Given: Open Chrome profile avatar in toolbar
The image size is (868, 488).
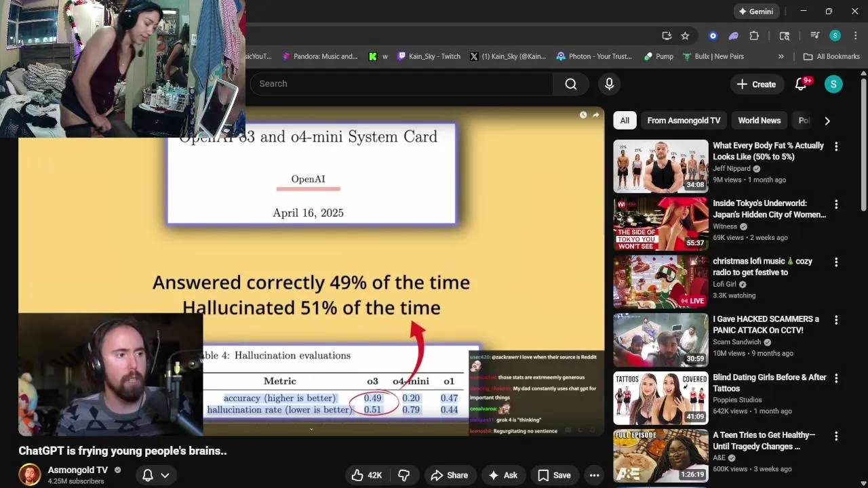Looking at the screenshot, I should (835, 36).
